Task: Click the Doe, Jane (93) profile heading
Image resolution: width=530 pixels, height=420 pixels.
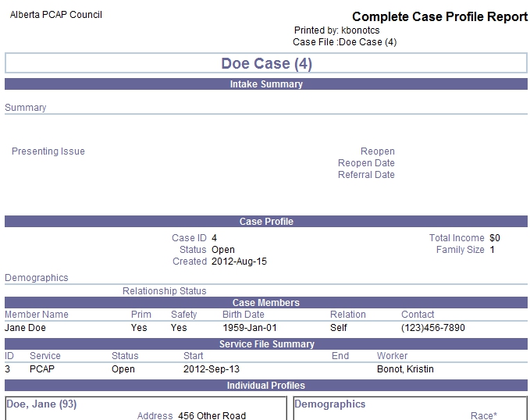Action: pyautogui.click(x=41, y=404)
